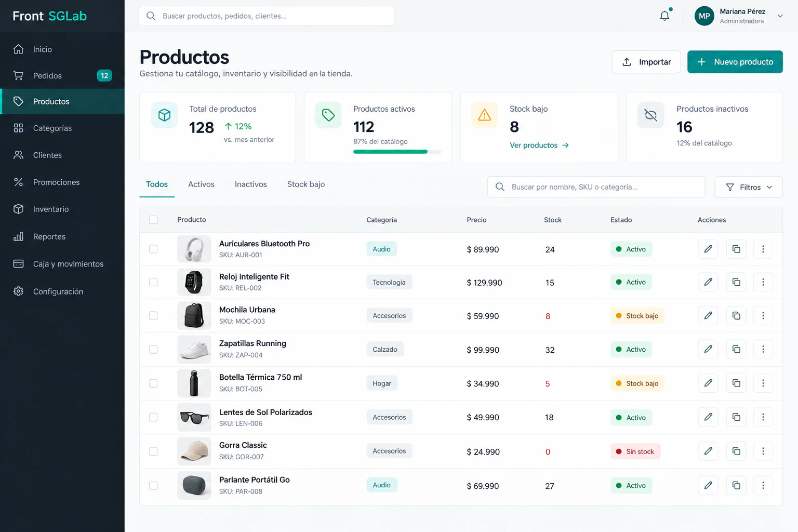Viewport: 798px width, 532px height.
Task: Select the Mochila Urbana row checkbox
Action: tap(153, 316)
